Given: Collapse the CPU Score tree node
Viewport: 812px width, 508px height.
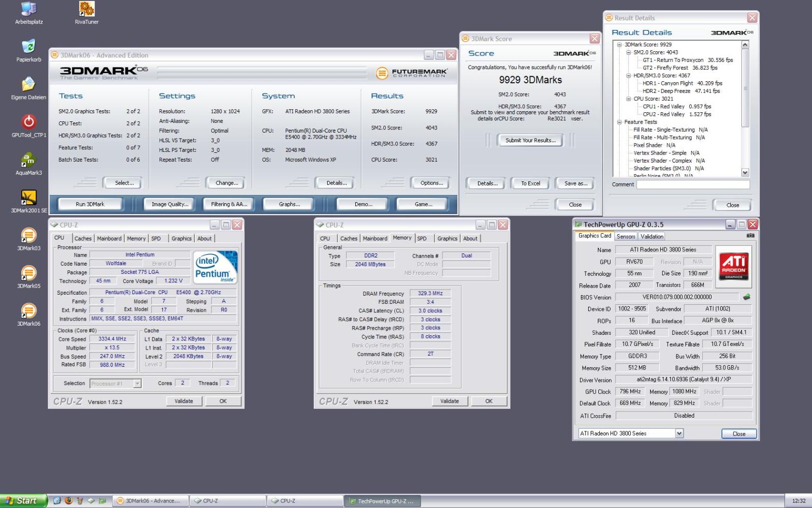Looking at the screenshot, I should click(x=628, y=99).
